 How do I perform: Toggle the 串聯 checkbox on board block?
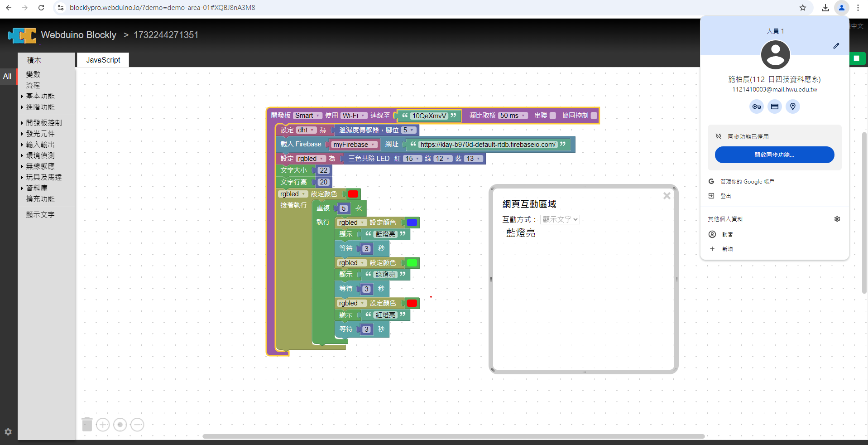pyautogui.click(x=552, y=116)
